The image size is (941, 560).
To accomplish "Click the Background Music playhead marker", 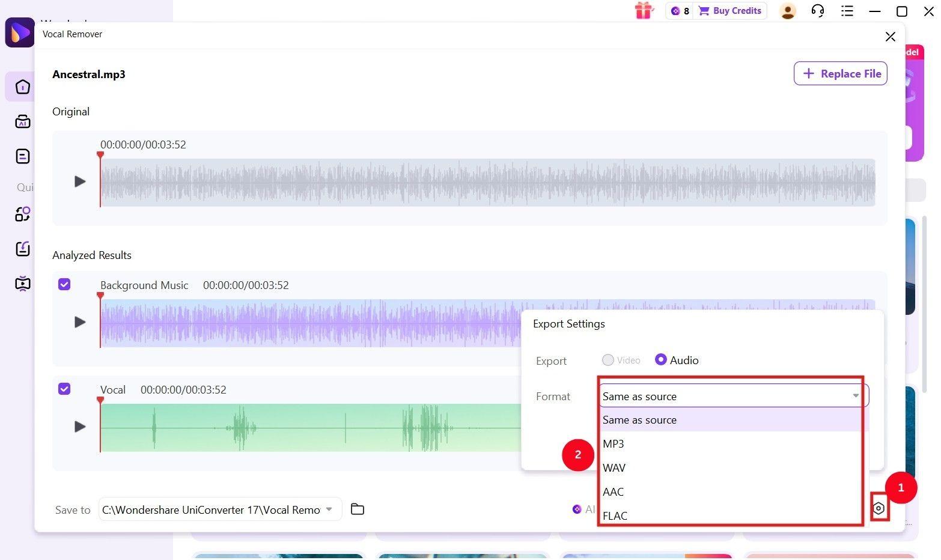I will tap(100, 296).
